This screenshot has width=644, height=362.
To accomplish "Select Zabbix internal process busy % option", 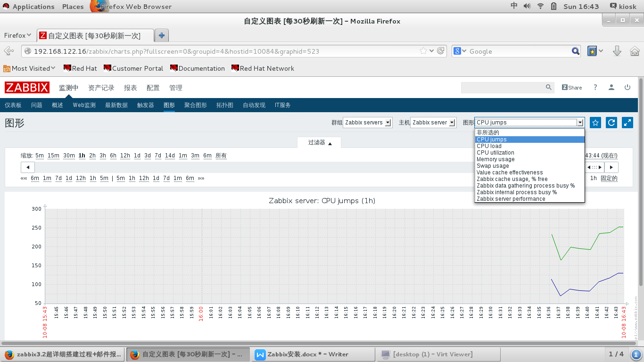I will pyautogui.click(x=530, y=192).
